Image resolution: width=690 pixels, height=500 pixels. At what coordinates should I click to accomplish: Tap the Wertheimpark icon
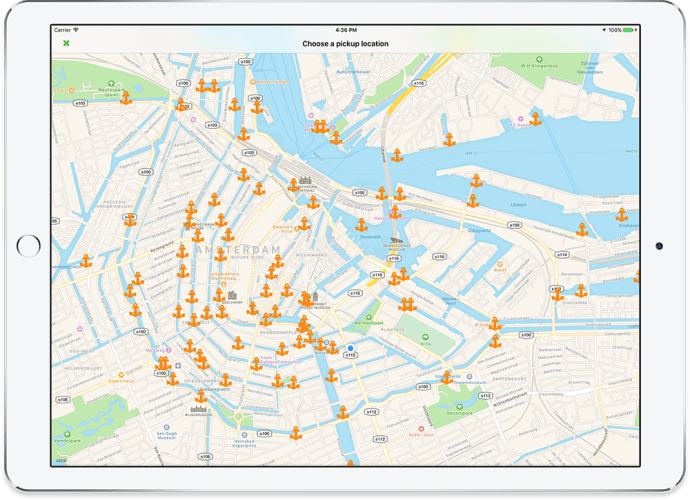[369, 317]
